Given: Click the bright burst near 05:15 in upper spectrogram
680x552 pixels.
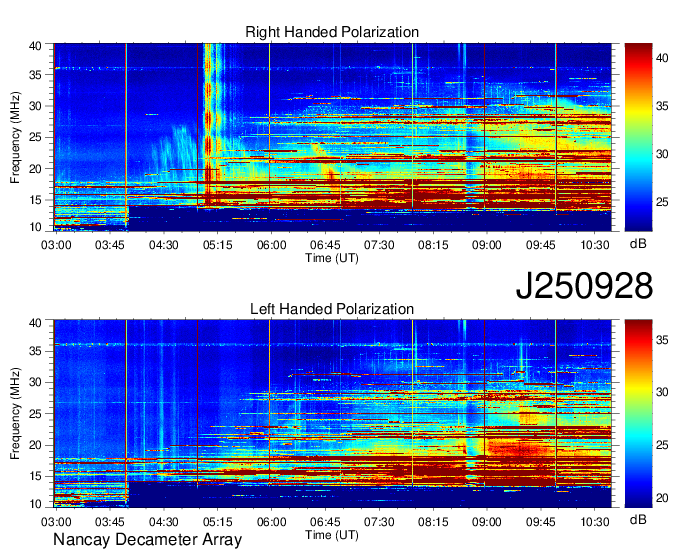Looking at the screenshot, I should [210, 120].
